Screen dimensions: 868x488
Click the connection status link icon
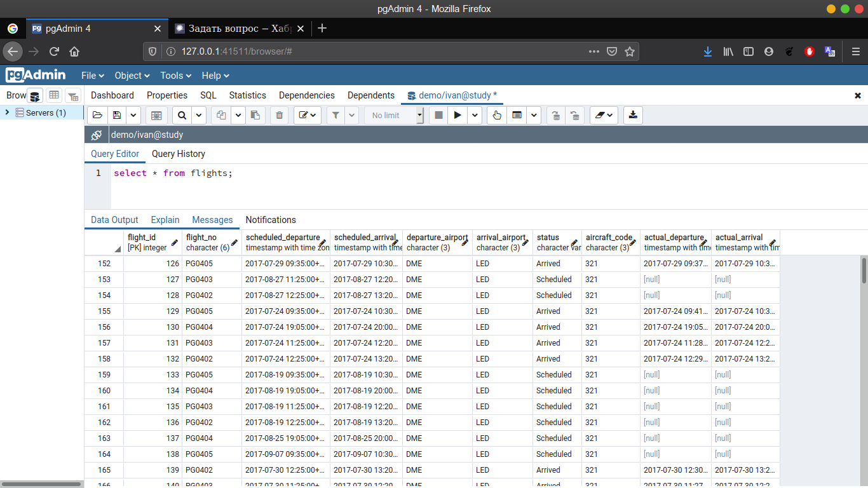(x=97, y=135)
